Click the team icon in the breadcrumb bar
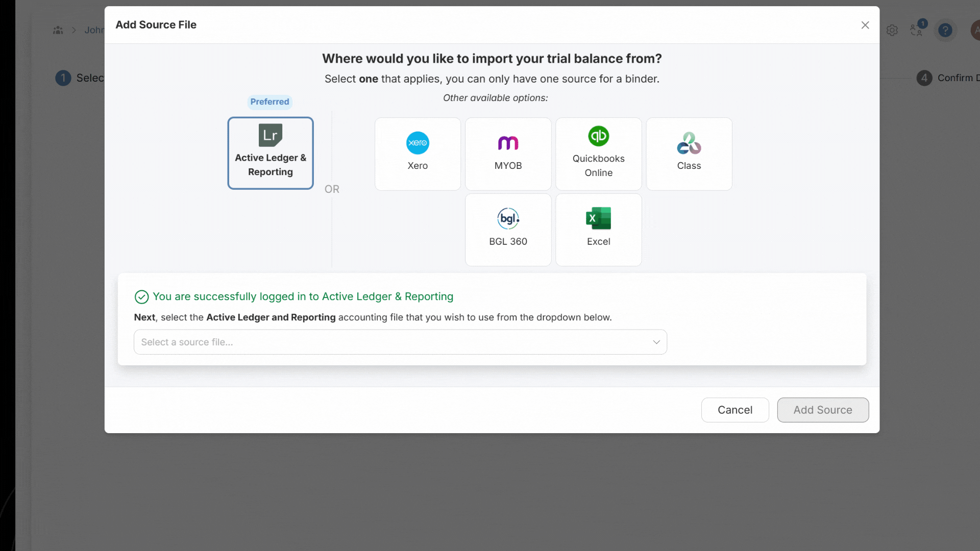This screenshot has width=980, height=551. click(59, 30)
